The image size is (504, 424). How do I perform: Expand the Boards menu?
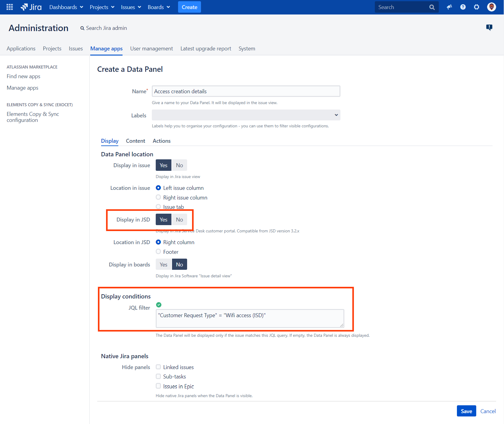tap(158, 7)
